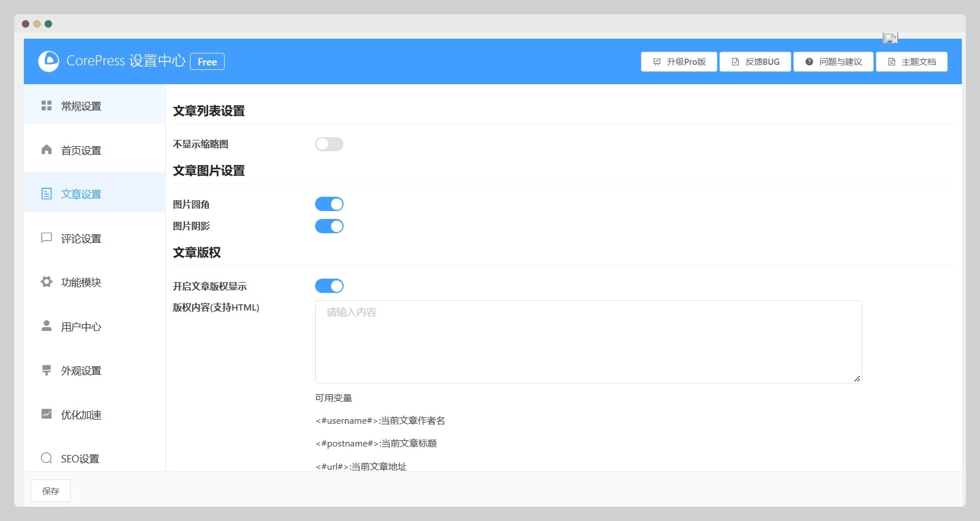The height and width of the screenshot is (521, 980).
Task: Turn off the 图片阴影 toggle
Action: [x=329, y=226]
